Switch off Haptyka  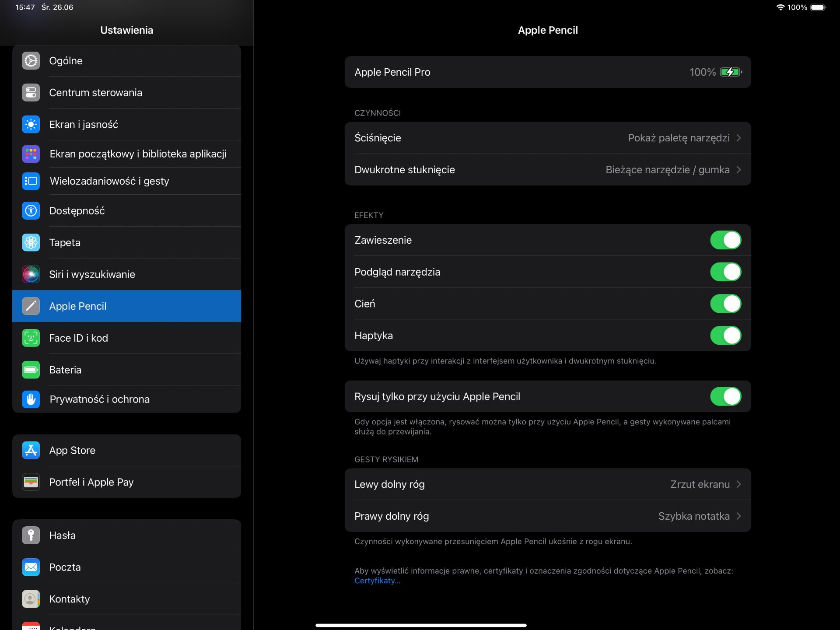click(725, 336)
